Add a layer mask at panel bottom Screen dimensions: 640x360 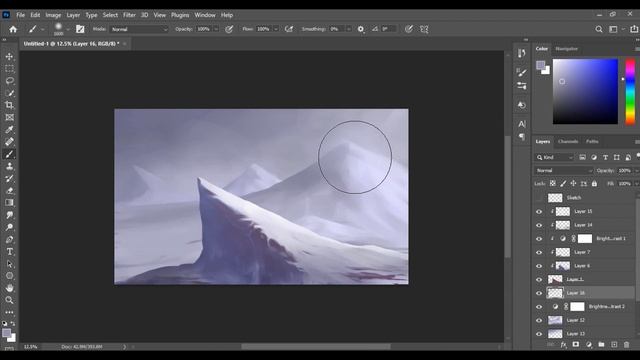[x=576, y=344]
